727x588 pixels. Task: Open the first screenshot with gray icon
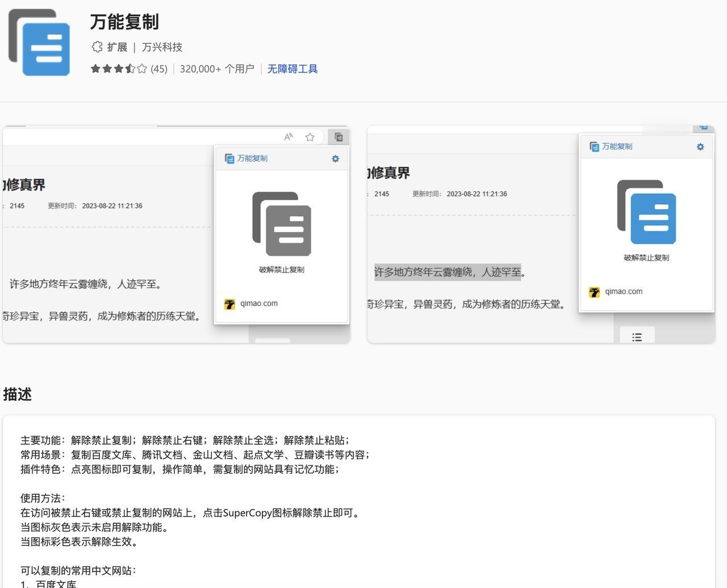coord(177,235)
